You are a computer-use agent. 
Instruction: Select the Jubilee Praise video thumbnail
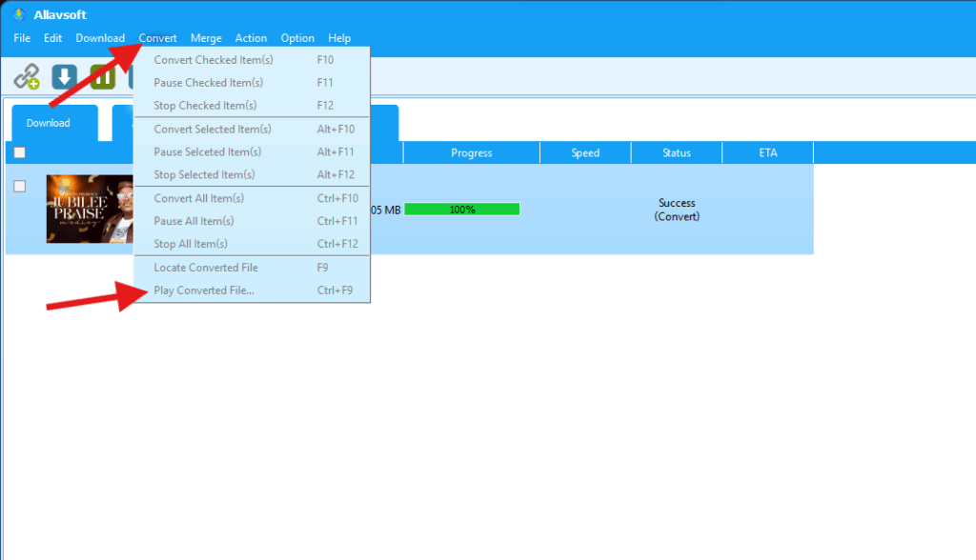89,209
